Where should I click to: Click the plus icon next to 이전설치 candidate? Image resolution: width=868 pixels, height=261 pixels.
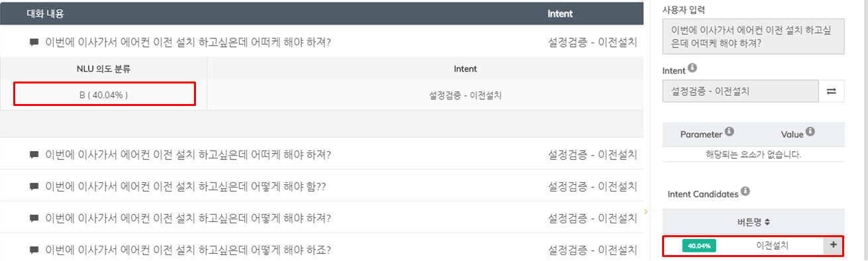[833, 245]
